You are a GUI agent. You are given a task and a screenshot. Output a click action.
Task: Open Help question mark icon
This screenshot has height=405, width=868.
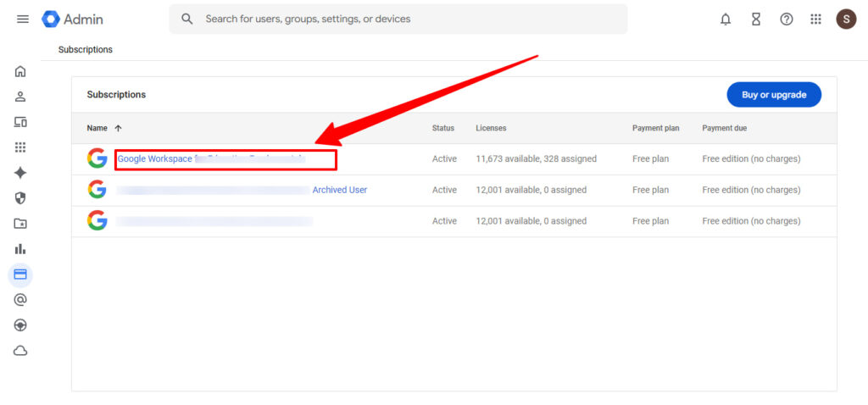[x=787, y=19]
